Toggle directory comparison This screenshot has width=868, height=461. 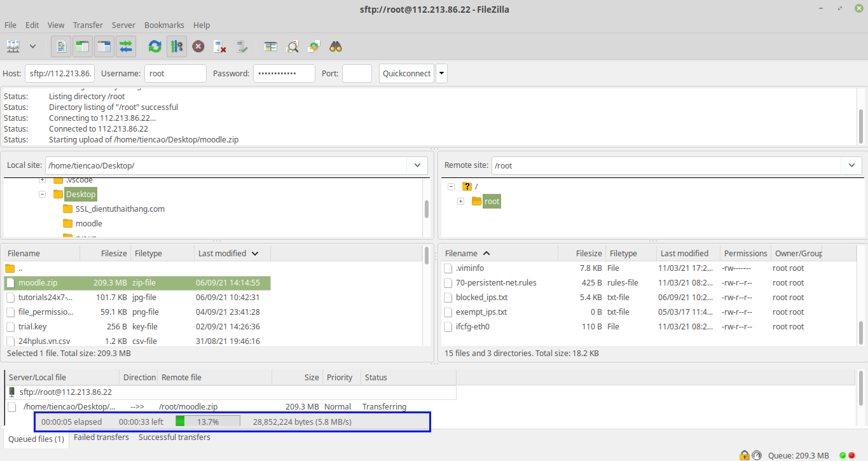pyautogui.click(x=293, y=46)
